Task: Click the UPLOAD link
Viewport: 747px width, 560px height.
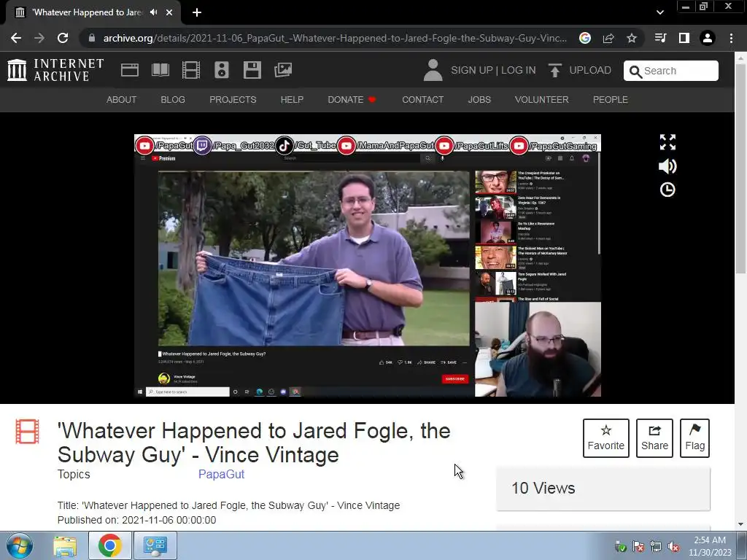Action: pos(589,70)
